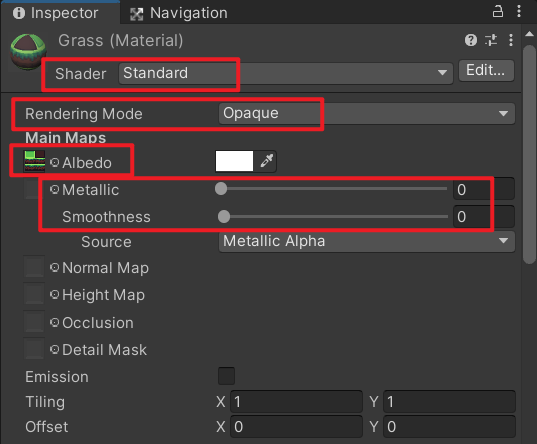Switch to the Inspector tab
The height and width of the screenshot is (444, 537).
coord(60,13)
